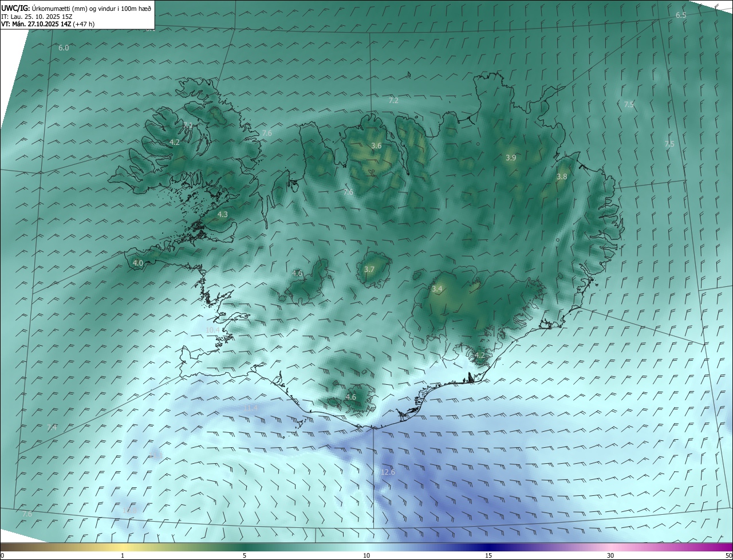Click the initial time line 'IT: Lau. 25. 10. 2025 15Z'

tap(37, 16)
